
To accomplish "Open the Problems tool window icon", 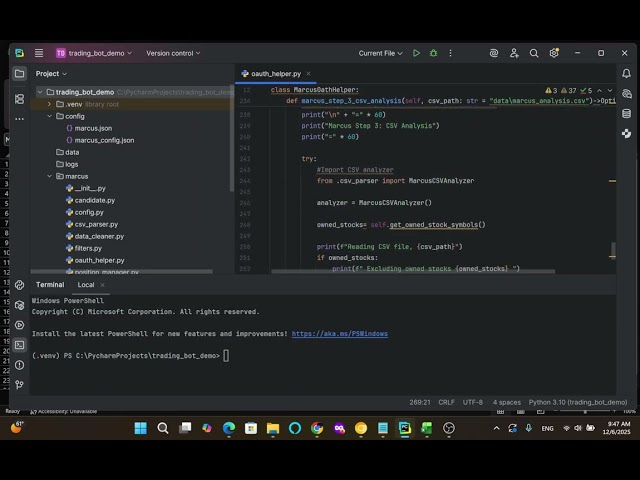I will (x=19, y=365).
